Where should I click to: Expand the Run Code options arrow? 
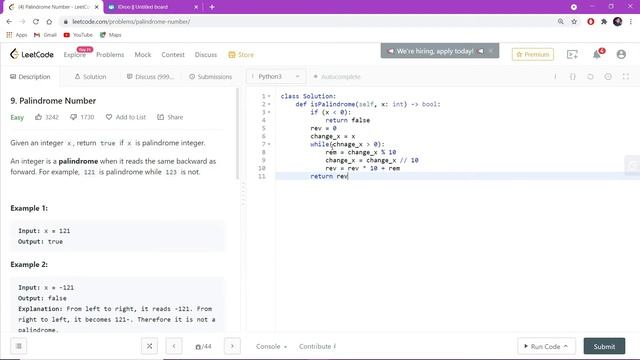pyautogui.click(x=566, y=346)
